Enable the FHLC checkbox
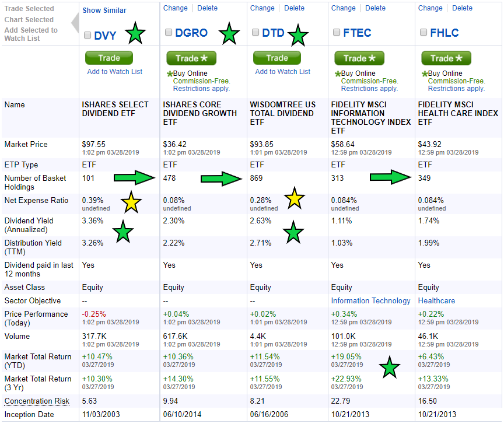The image size is (504, 427). 423,33
